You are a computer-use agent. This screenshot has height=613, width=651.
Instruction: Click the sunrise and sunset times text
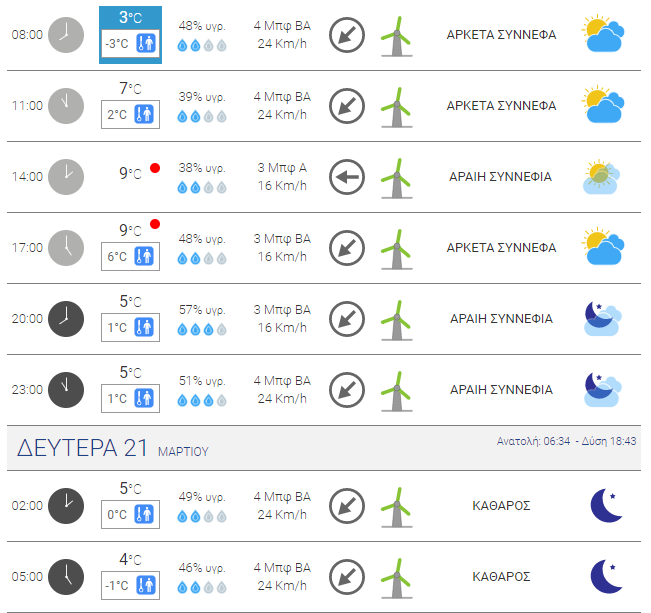pos(566,441)
